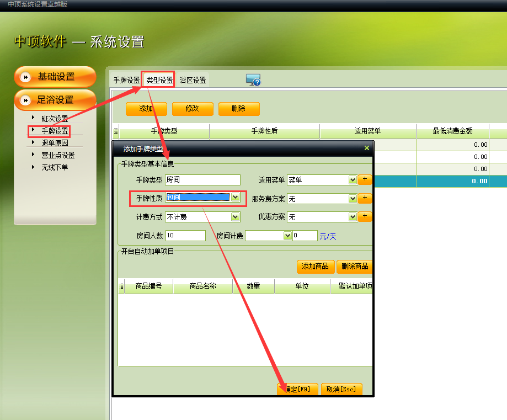Viewport: 507px width, 420px height.
Task: Click the 单位 column header
Action: 302,286
